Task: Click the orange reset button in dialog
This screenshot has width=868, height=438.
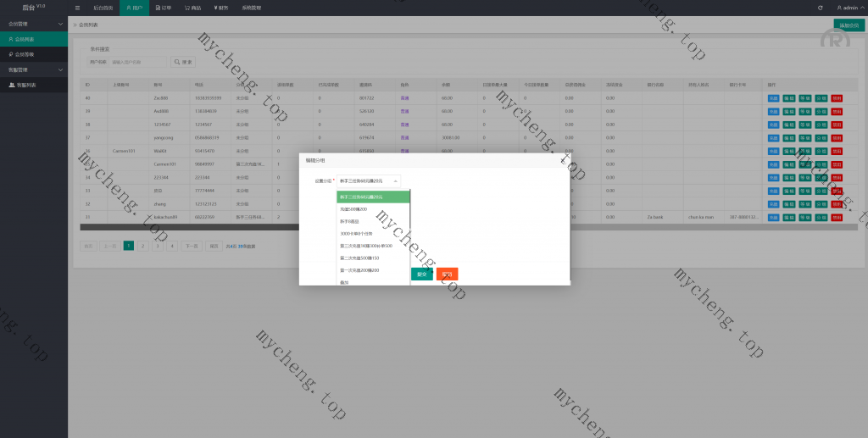Action: pos(447,274)
